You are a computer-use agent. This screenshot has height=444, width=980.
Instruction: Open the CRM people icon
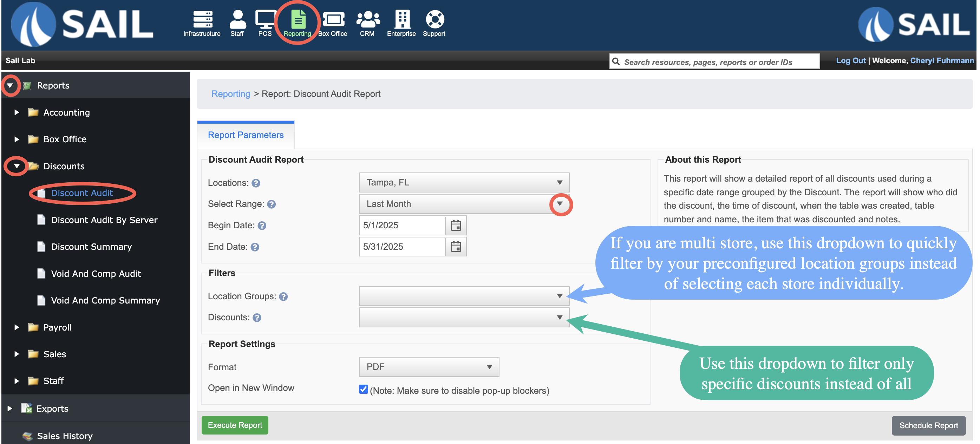pyautogui.click(x=367, y=20)
